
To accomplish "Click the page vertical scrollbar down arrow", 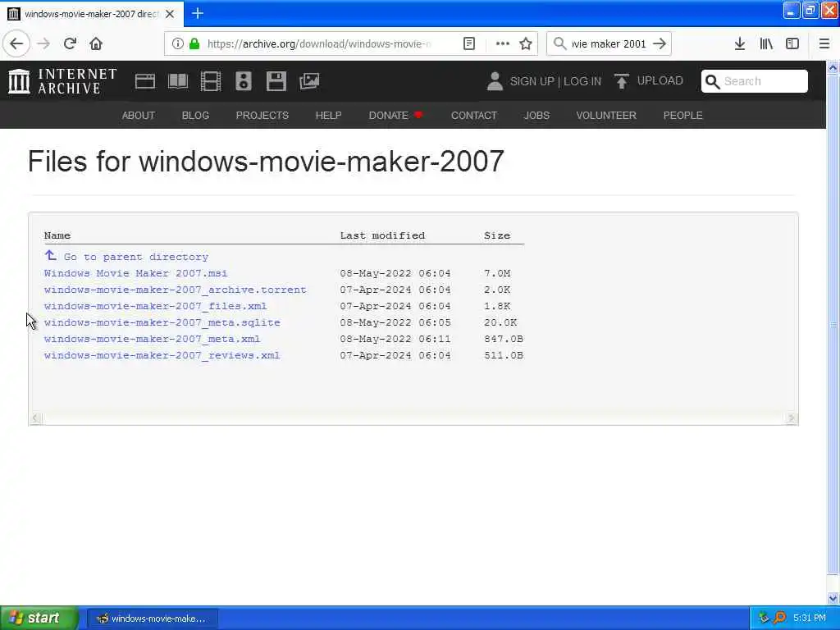I will 833,598.
